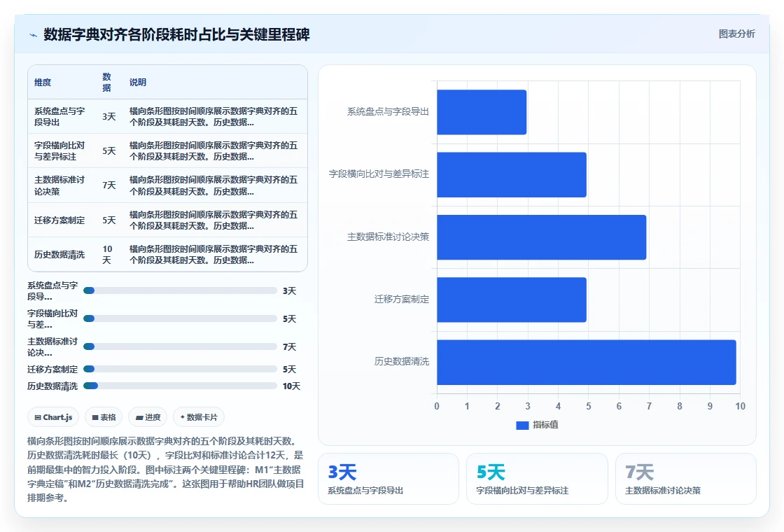
Task: Click the 主数据标准讨论决策 chart bar
Action: pyautogui.click(x=542, y=237)
